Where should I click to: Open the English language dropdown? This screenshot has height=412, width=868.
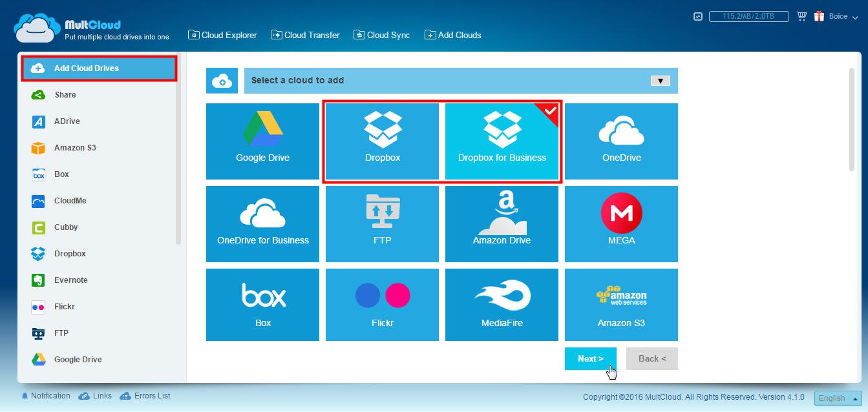click(x=838, y=398)
